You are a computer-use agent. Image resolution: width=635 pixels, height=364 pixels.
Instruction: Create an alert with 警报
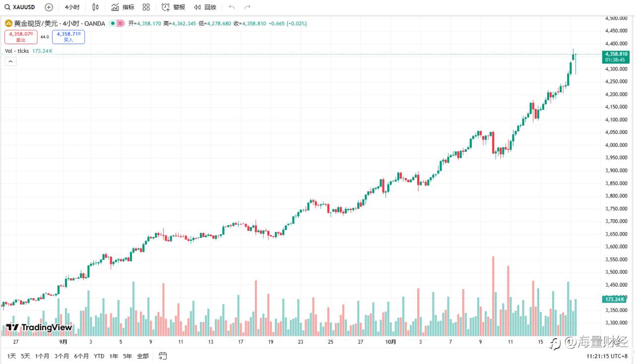(x=173, y=7)
